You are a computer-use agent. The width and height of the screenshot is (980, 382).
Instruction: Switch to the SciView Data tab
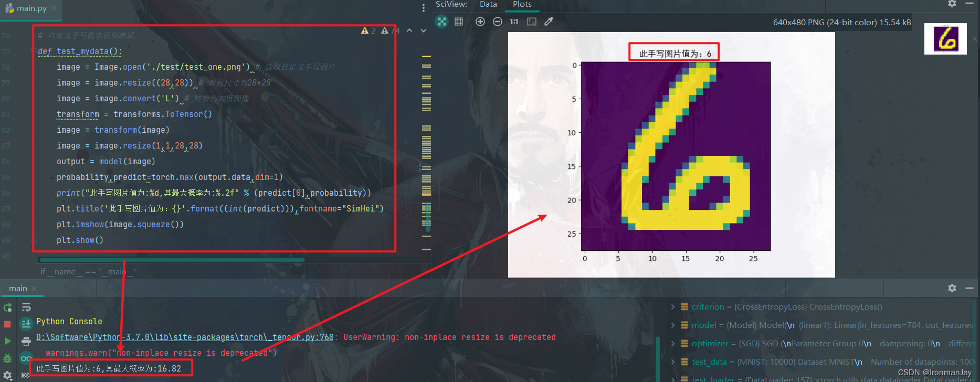click(x=488, y=4)
